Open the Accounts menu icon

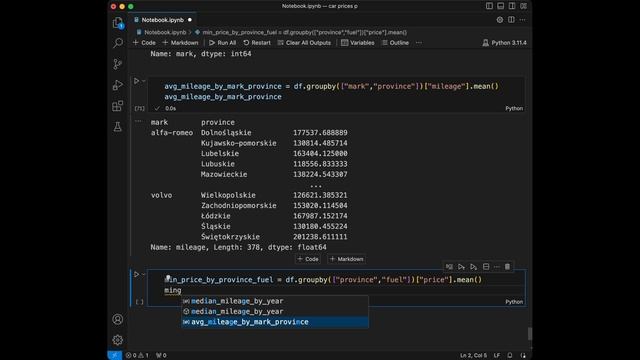(x=118, y=319)
